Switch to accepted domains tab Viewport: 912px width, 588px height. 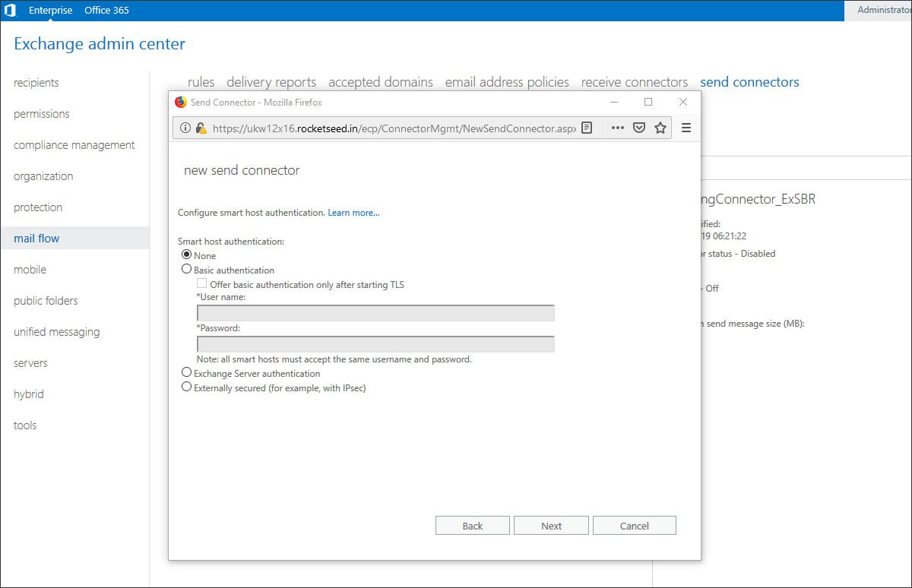380,82
